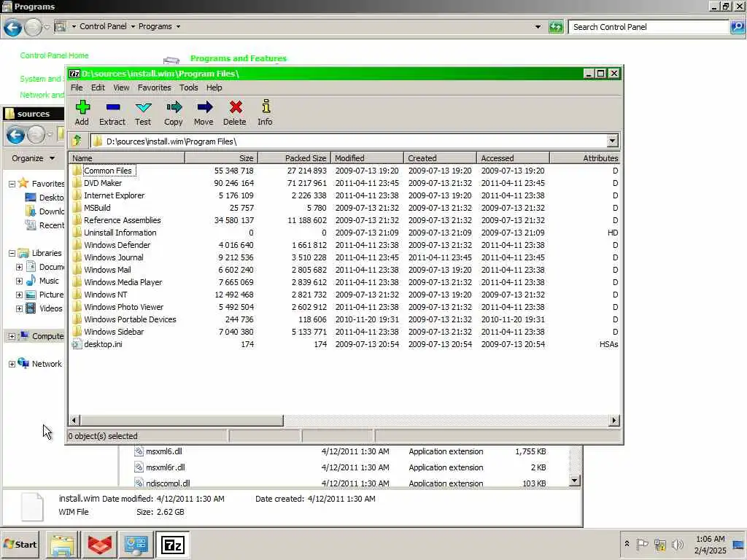Viewport: 747px width, 560px height.
Task: Select the Common Files folder
Action: coord(108,171)
